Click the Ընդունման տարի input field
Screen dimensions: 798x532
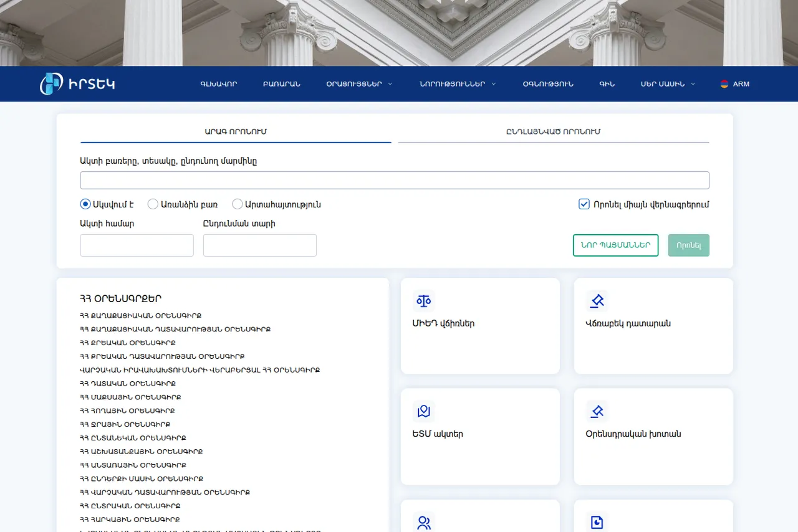[x=260, y=245]
